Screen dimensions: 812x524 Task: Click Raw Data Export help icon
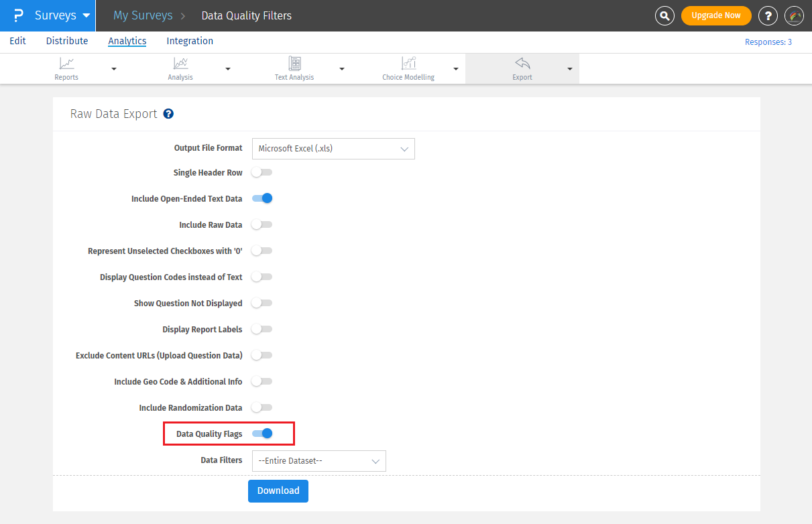(168, 114)
